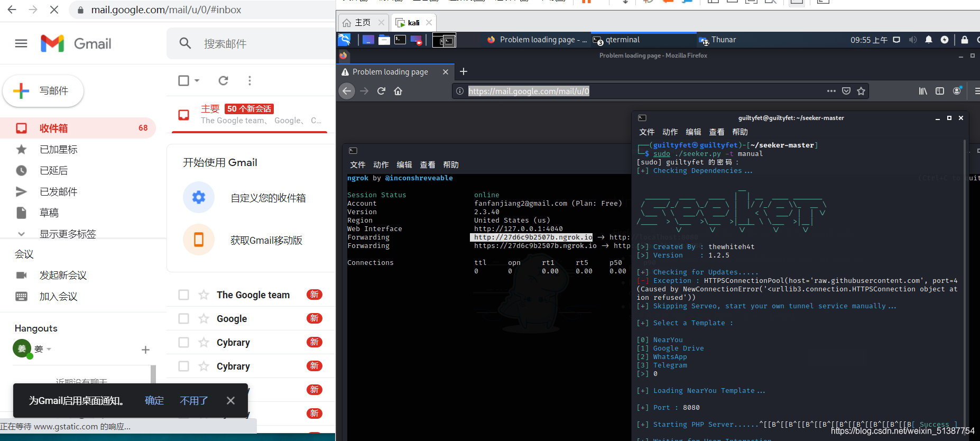Click the Firefox back arrow button
Image resolution: width=980 pixels, height=441 pixels.
point(347,91)
